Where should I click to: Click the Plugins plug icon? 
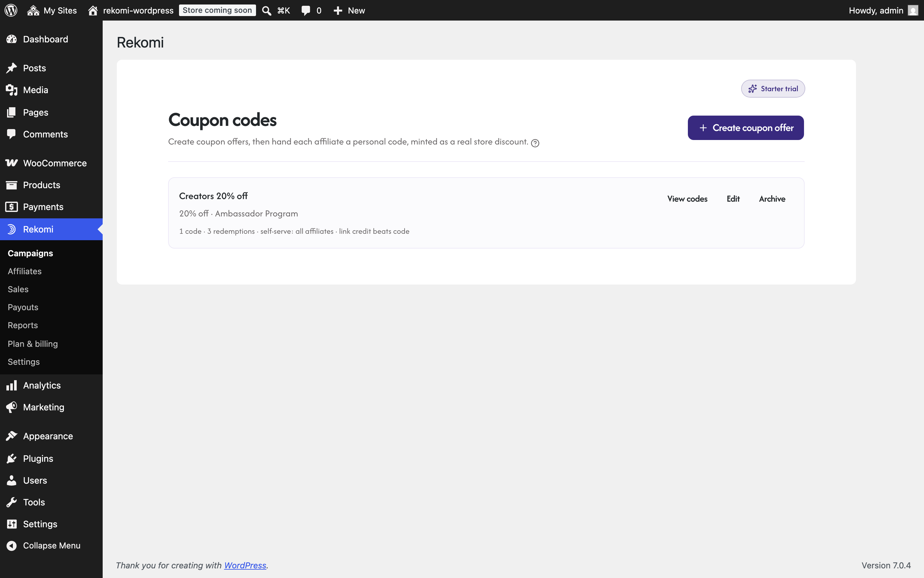pyautogui.click(x=12, y=458)
